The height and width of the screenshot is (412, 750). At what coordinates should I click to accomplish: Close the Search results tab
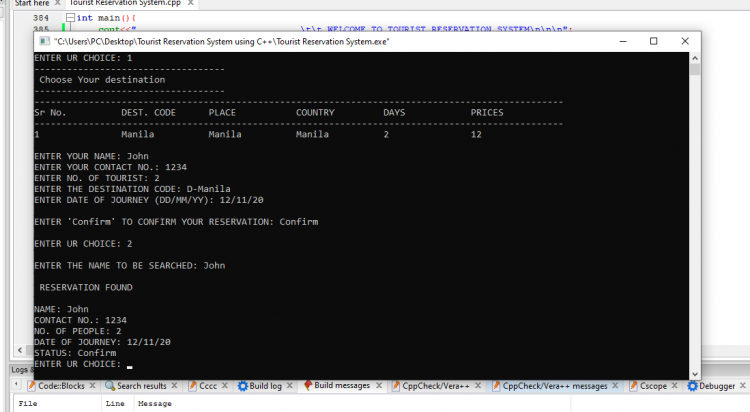174,385
